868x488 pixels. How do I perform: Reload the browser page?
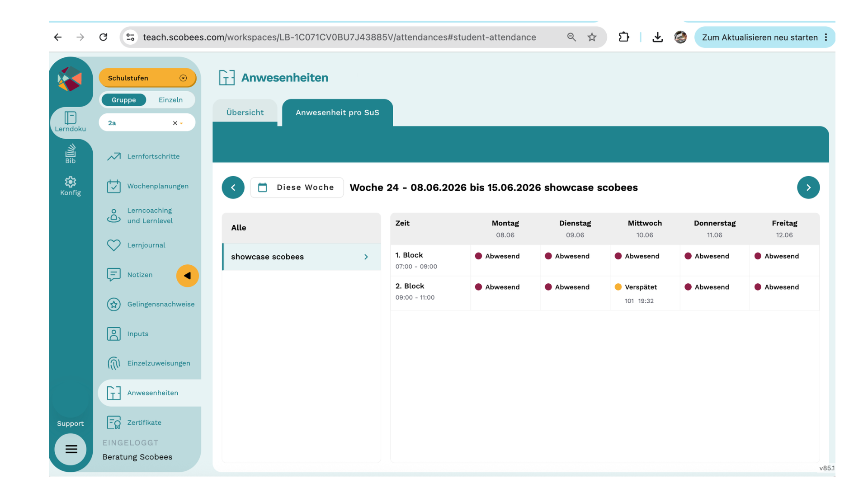click(x=104, y=37)
